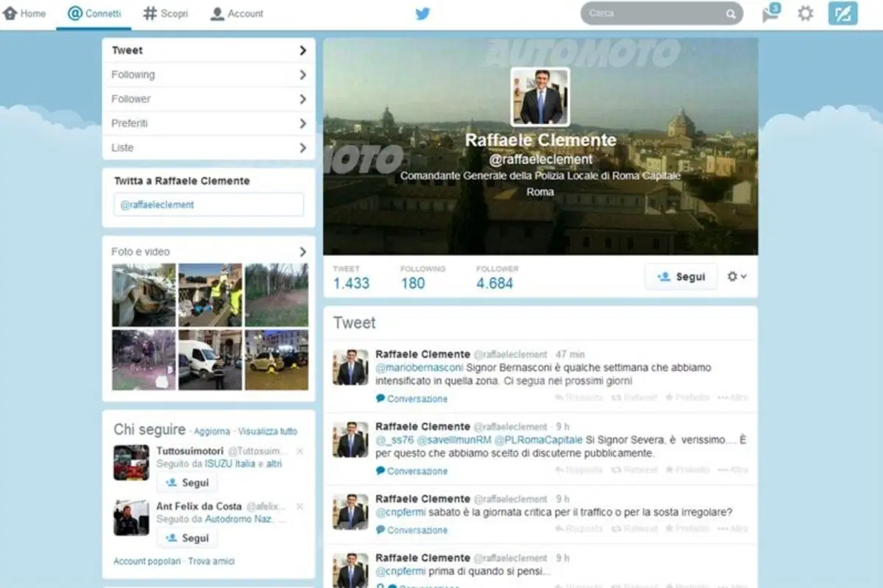
Task: Open the Scopri tab
Action: click(165, 13)
